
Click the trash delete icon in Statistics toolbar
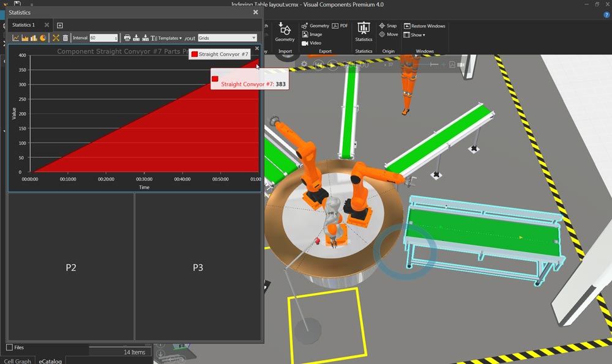point(65,38)
